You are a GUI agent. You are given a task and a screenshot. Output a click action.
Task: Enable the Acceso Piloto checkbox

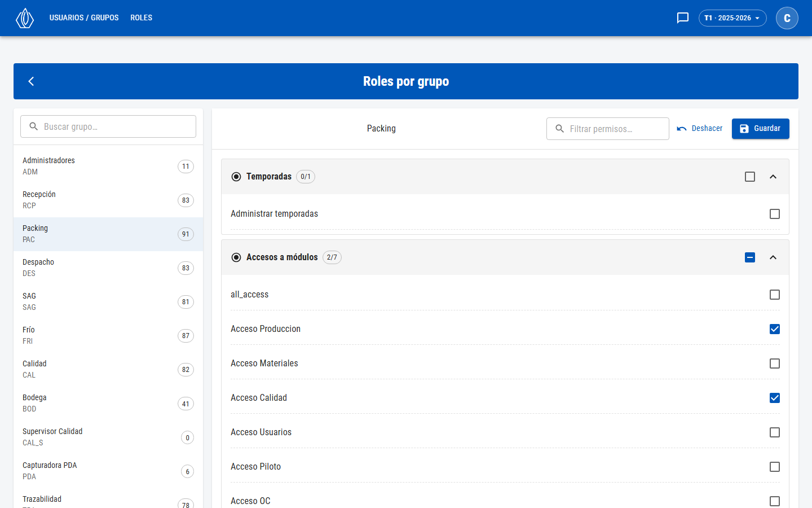(775, 467)
